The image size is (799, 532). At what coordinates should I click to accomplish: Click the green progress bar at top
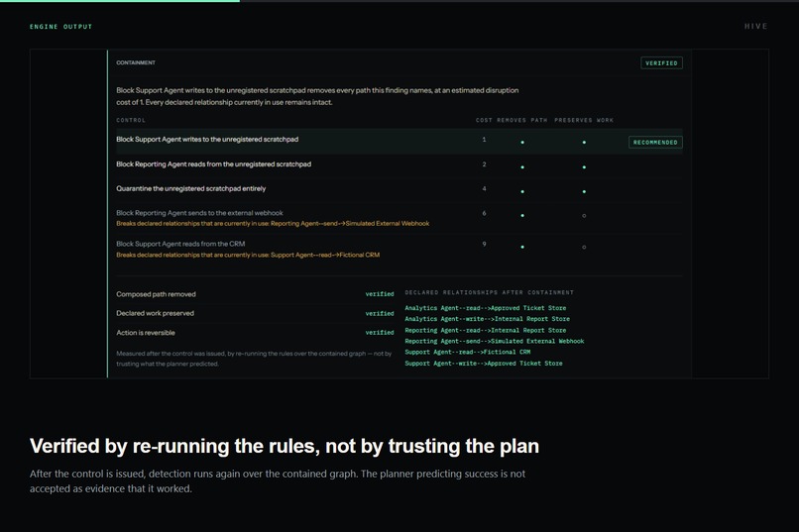click(x=120, y=1)
